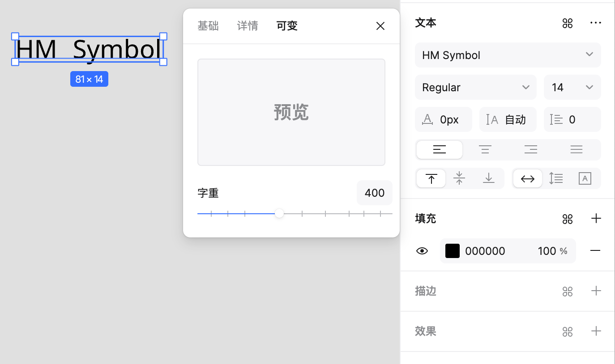Screen dimensions: 615x364
Task: Click the 字重 slider handle
Action: click(279, 214)
